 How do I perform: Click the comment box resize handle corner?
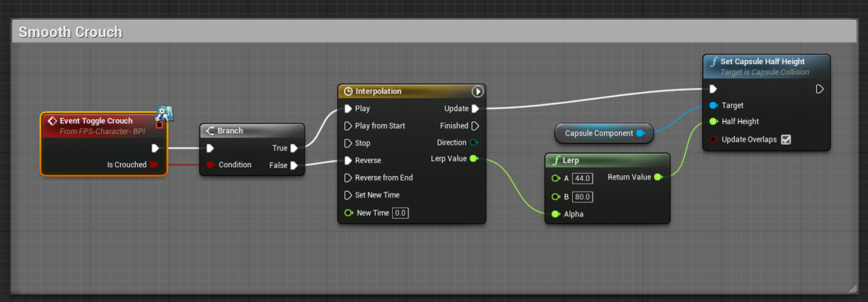click(x=853, y=288)
